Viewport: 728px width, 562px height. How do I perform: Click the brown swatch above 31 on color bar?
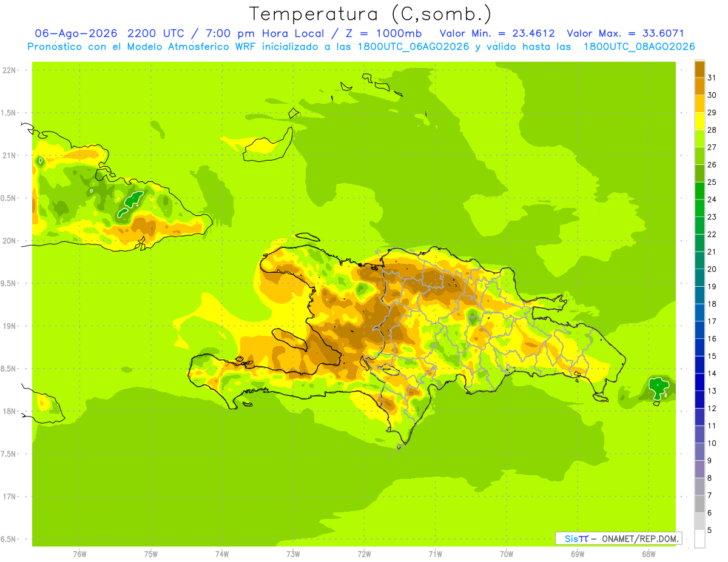(699, 69)
